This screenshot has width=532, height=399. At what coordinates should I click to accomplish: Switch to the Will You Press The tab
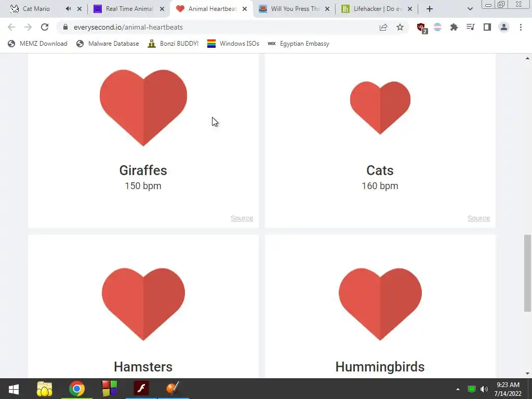coord(294,9)
